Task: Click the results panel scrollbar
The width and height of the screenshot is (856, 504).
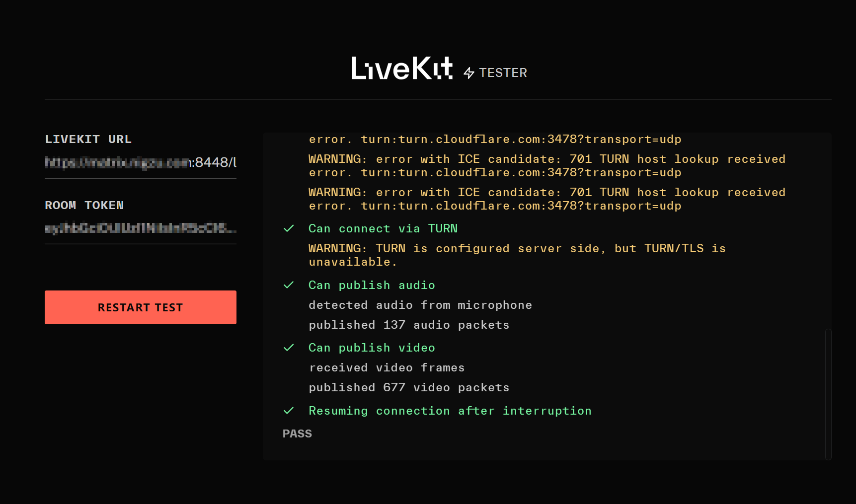Action: [828, 394]
